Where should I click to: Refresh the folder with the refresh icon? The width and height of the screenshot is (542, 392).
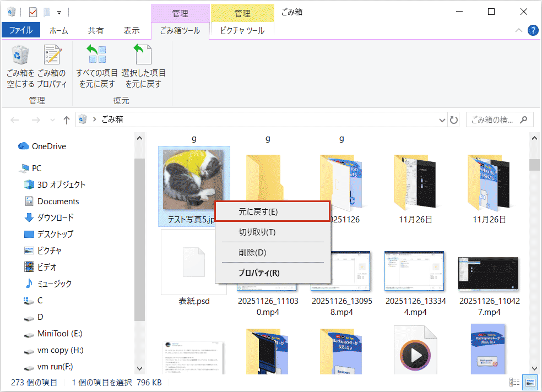(x=453, y=119)
